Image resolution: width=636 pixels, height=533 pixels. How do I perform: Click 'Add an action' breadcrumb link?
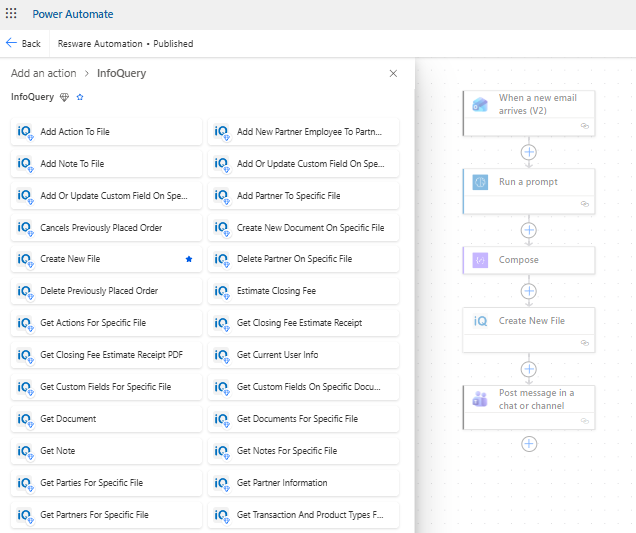click(44, 73)
